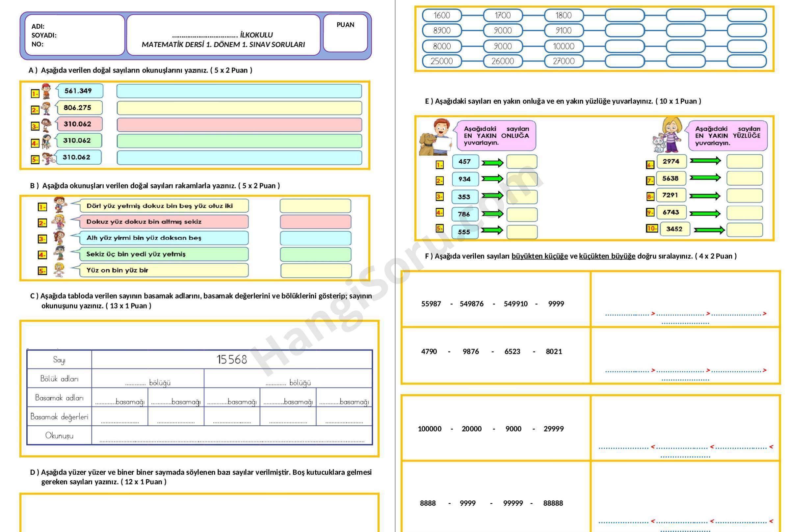Click the empty oval right after 27000
Viewport: 790px width, 532px height.
point(625,61)
